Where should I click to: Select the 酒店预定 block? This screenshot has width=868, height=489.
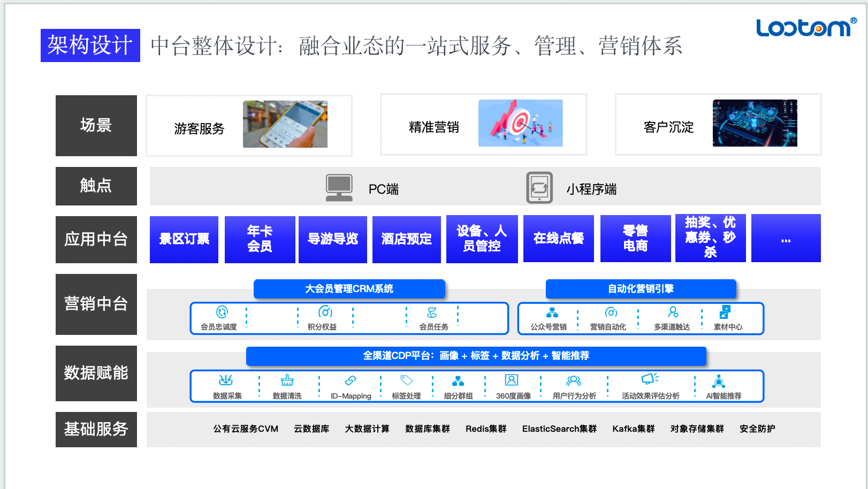point(407,239)
